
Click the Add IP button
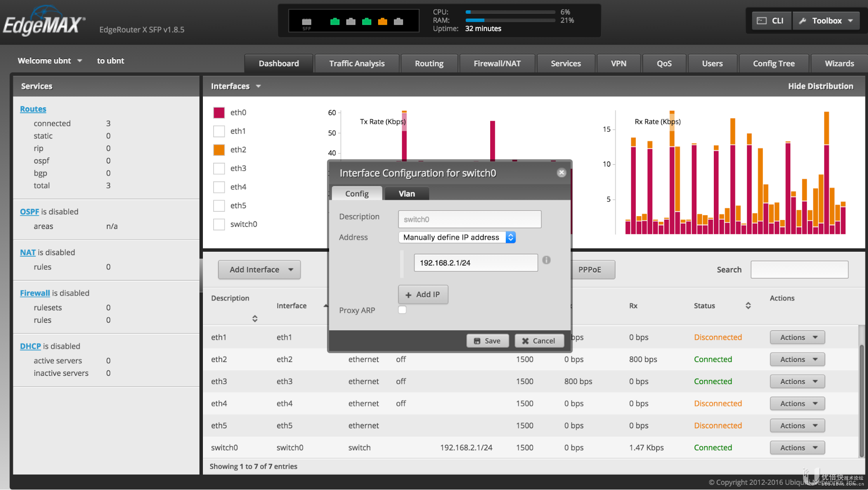click(423, 294)
